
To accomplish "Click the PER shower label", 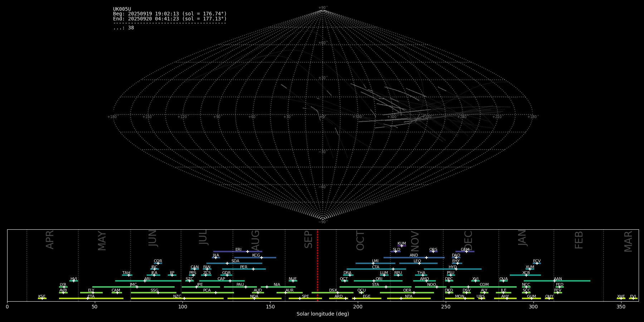I will tap(244, 267).
